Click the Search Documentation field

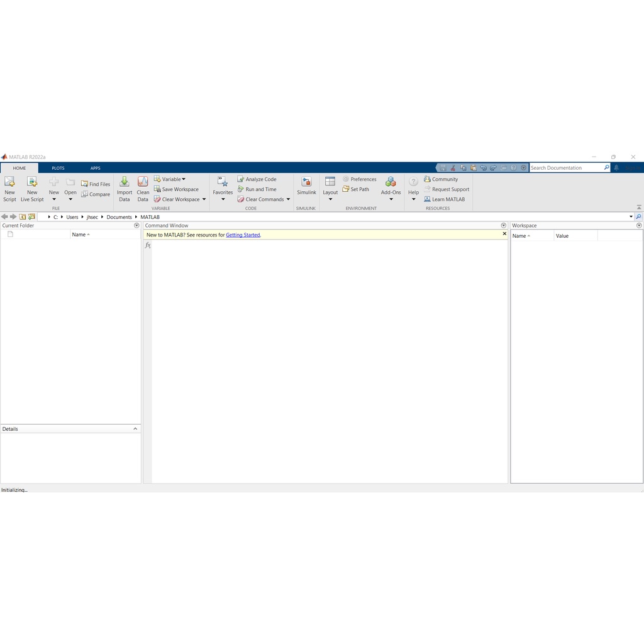click(x=566, y=168)
